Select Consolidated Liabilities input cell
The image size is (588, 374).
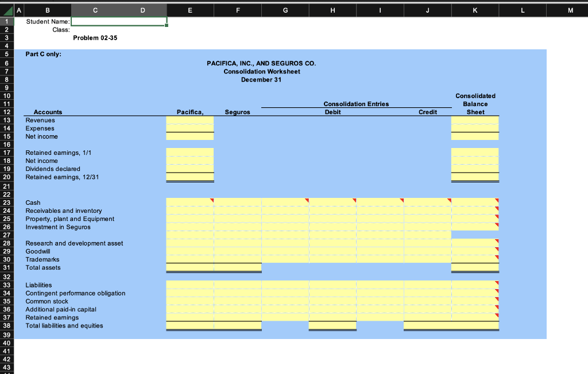[475, 285]
